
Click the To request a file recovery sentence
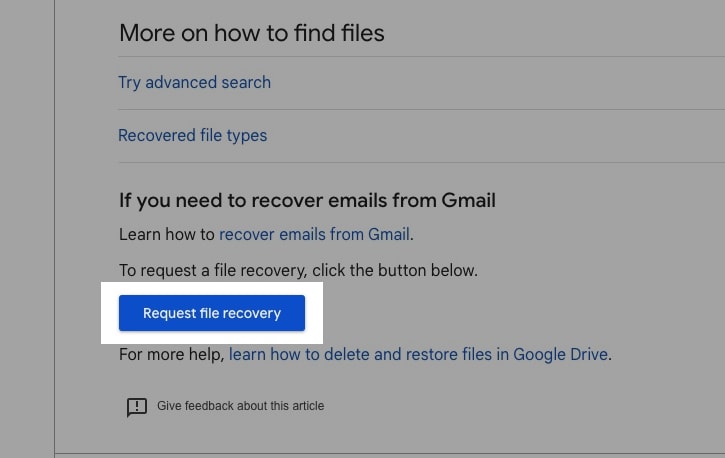pos(298,270)
